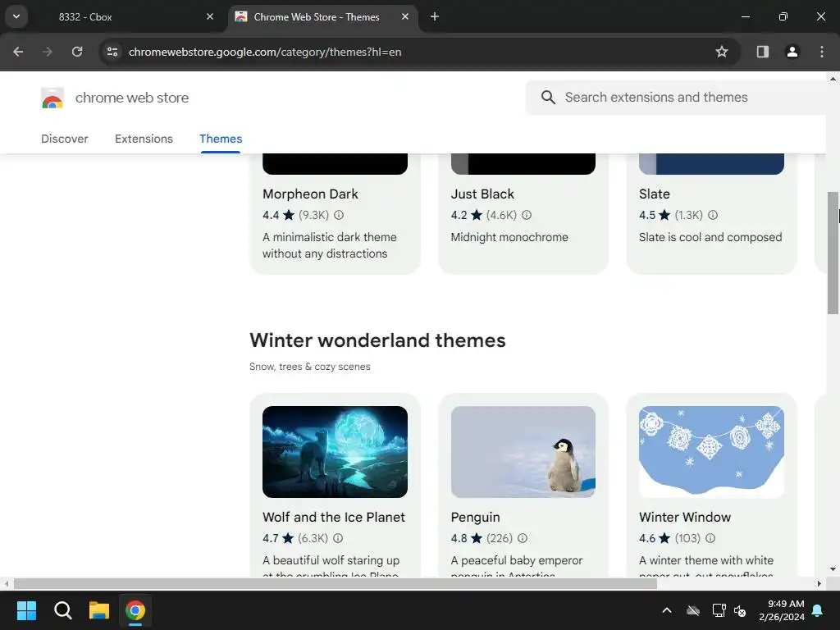Show rating info for Penguin theme
Viewport: 840px width, 630px height.
click(x=523, y=538)
